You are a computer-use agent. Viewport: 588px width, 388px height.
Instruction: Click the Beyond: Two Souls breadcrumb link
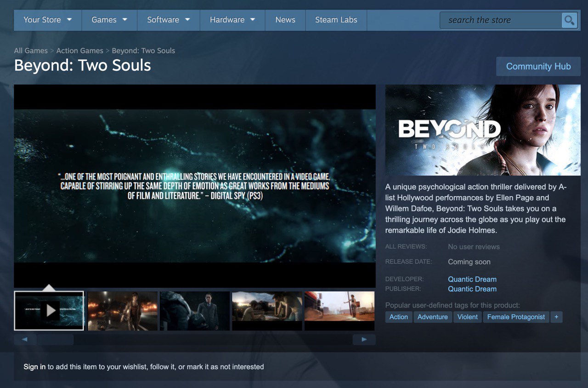143,51
